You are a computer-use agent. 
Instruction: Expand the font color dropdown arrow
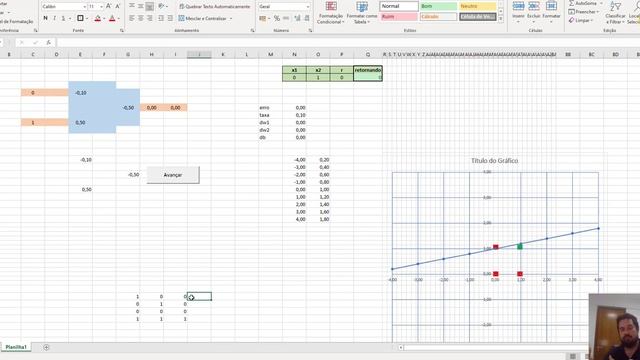point(118,19)
